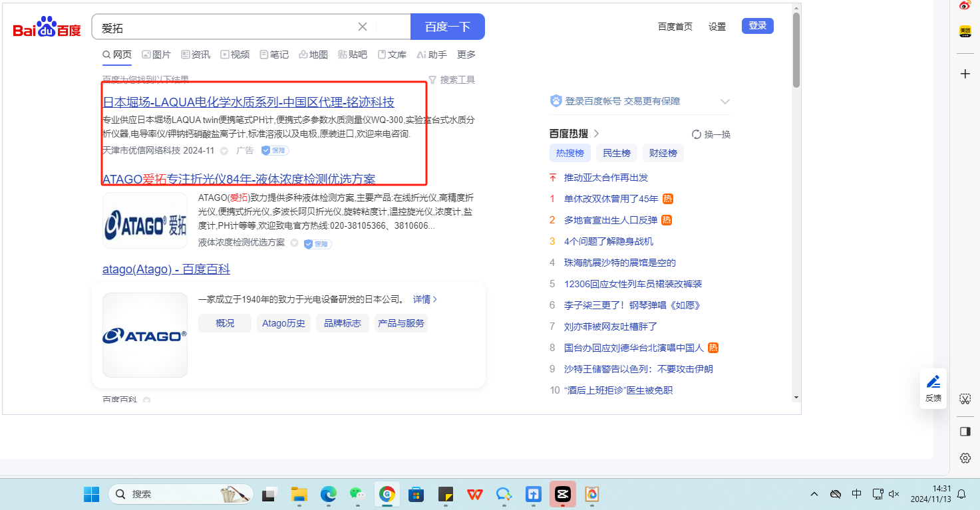Click the Baidu logo

(47, 27)
